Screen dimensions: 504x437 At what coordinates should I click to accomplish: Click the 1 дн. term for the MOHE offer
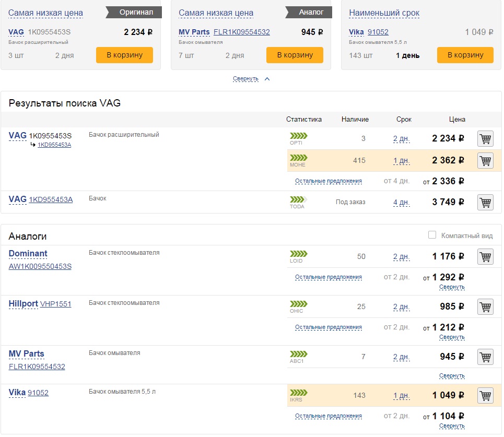click(402, 161)
